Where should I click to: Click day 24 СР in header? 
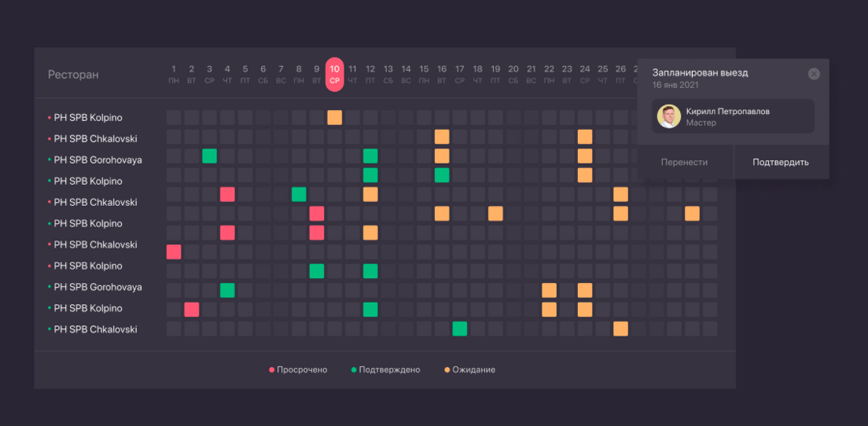pyautogui.click(x=585, y=75)
